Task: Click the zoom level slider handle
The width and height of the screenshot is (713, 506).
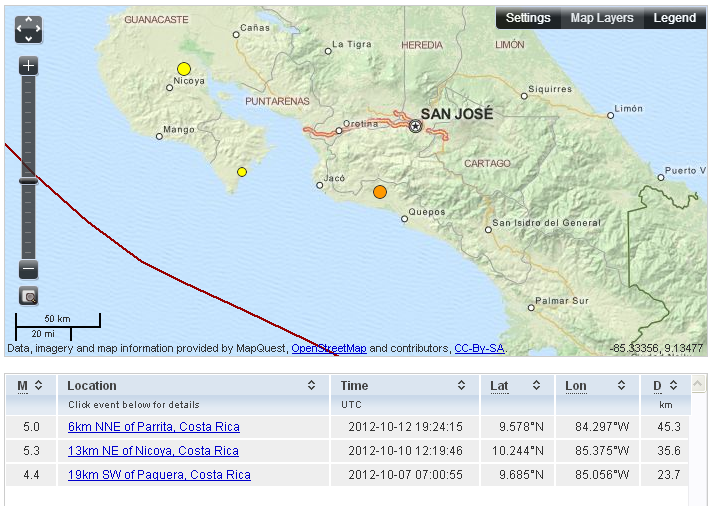Action: tap(28, 180)
